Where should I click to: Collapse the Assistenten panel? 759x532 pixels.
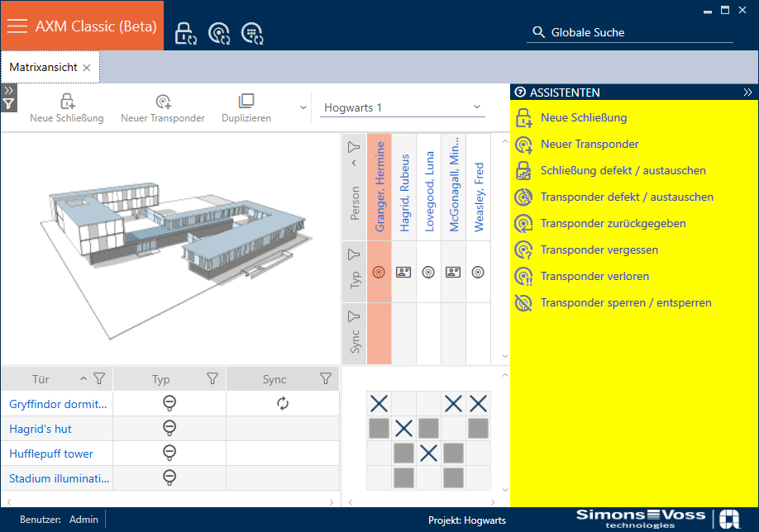pyautogui.click(x=747, y=93)
